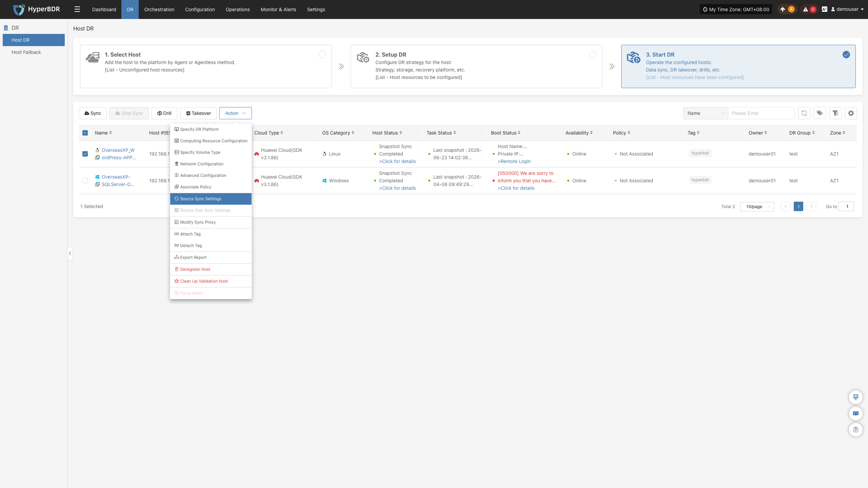868x488 pixels.
Task: Choose Computing Resource Configuration menu item
Action: coord(211,141)
